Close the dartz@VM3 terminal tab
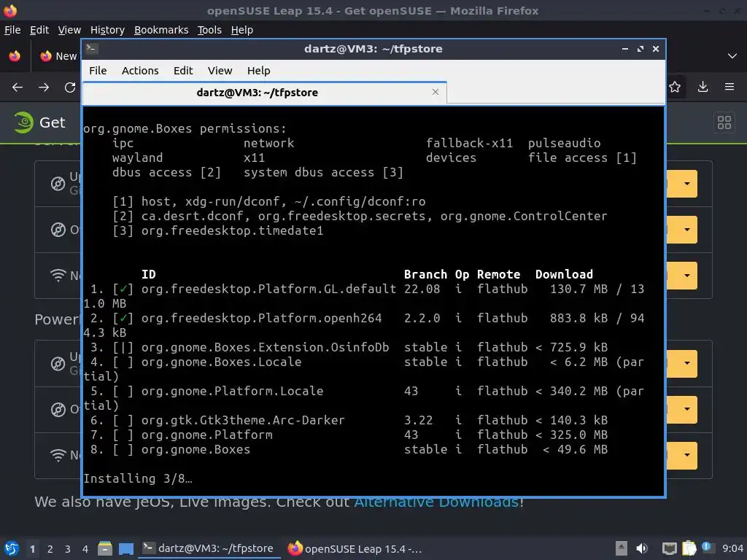 (436, 92)
